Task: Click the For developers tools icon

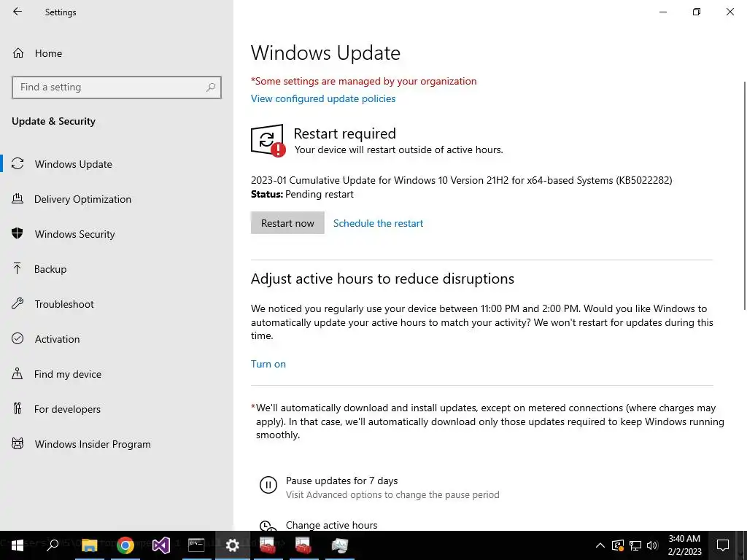Action: pos(18,408)
